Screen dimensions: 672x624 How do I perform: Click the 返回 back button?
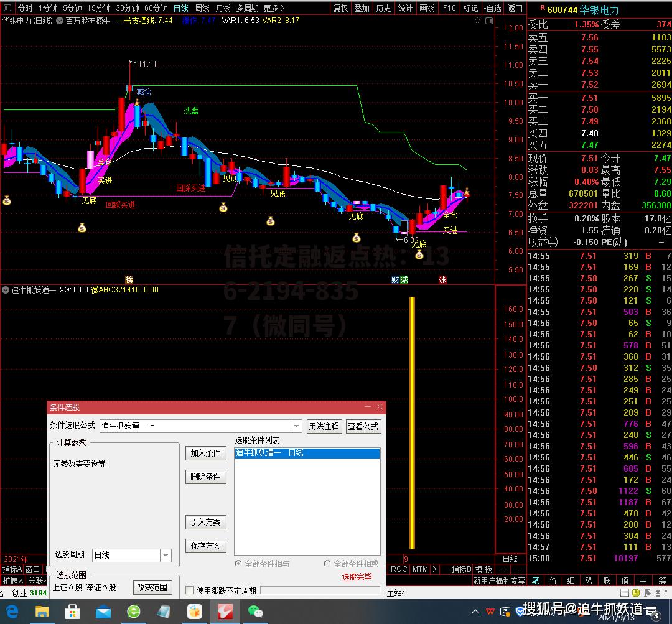pyautogui.click(x=515, y=8)
